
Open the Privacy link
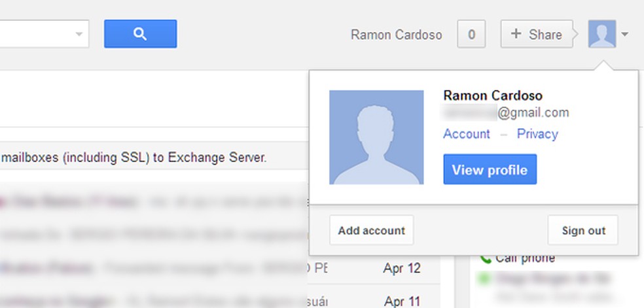click(537, 134)
